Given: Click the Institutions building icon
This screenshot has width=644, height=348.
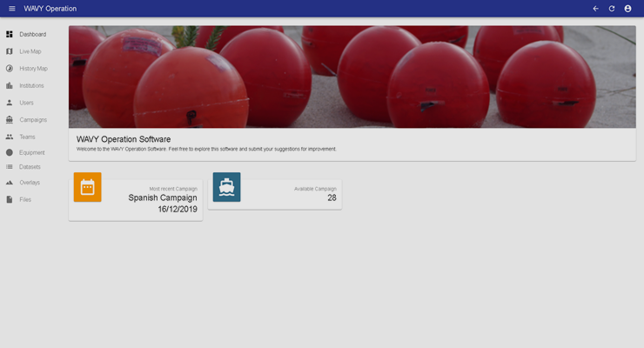Looking at the screenshot, I should tap(10, 85).
